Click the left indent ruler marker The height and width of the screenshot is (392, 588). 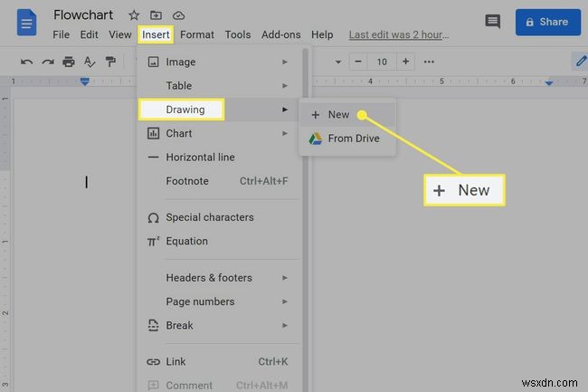point(85,81)
